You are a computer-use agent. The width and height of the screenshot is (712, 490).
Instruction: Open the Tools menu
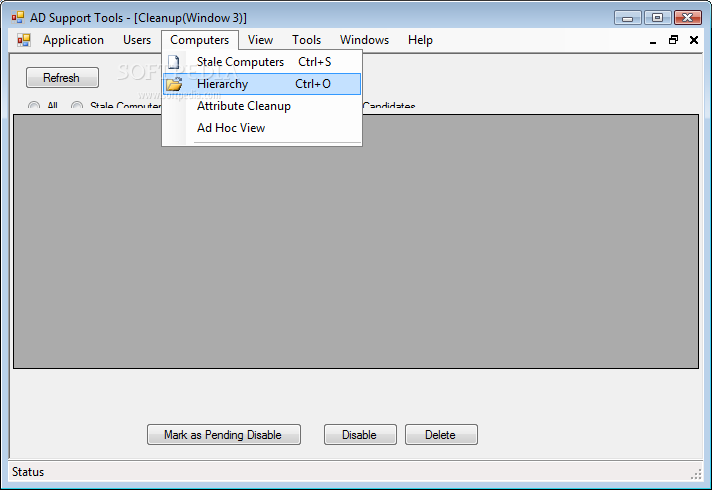pos(307,40)
